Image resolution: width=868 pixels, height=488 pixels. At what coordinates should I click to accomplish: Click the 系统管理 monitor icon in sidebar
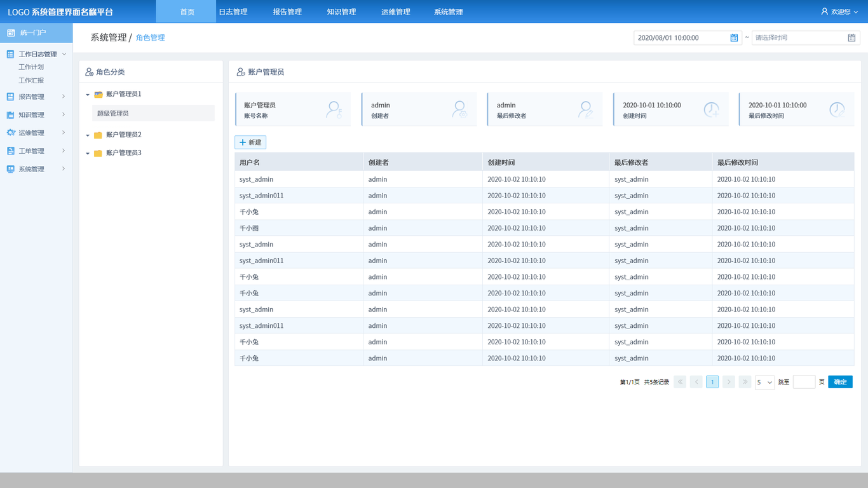(x=10, y=169)
